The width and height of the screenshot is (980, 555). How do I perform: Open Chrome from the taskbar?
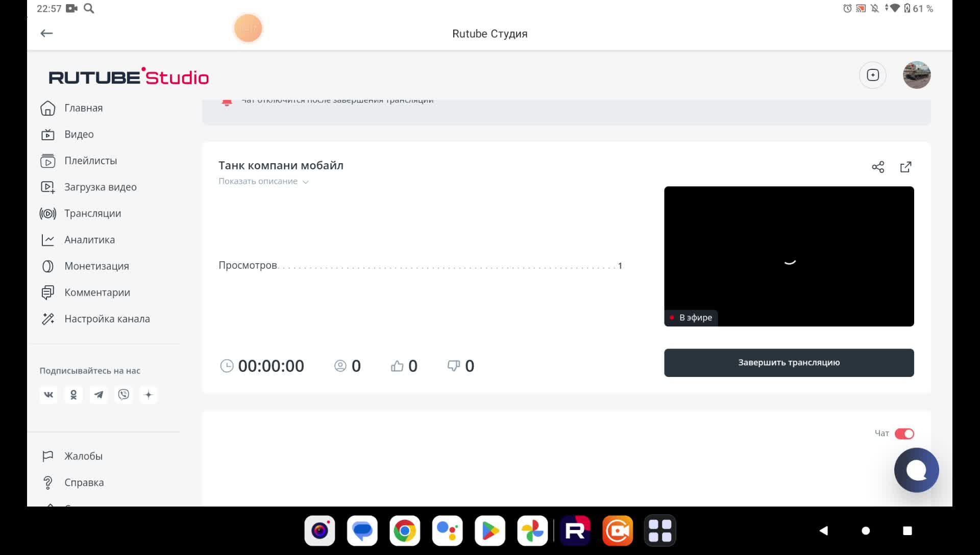point(405,531)
